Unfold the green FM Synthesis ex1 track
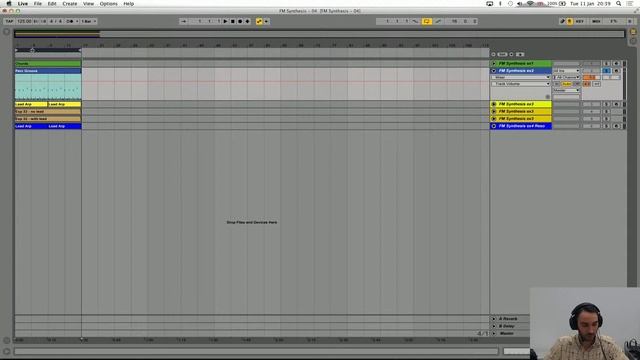640x360 pixels. tap(494, 64)
